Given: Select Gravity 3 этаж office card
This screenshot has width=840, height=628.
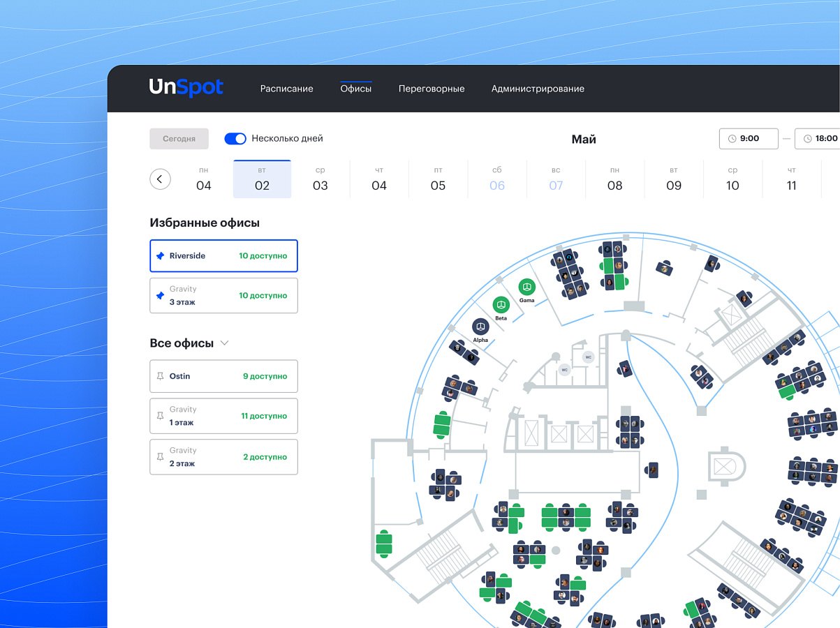Looking at the screenshot, I should (223, 295).
